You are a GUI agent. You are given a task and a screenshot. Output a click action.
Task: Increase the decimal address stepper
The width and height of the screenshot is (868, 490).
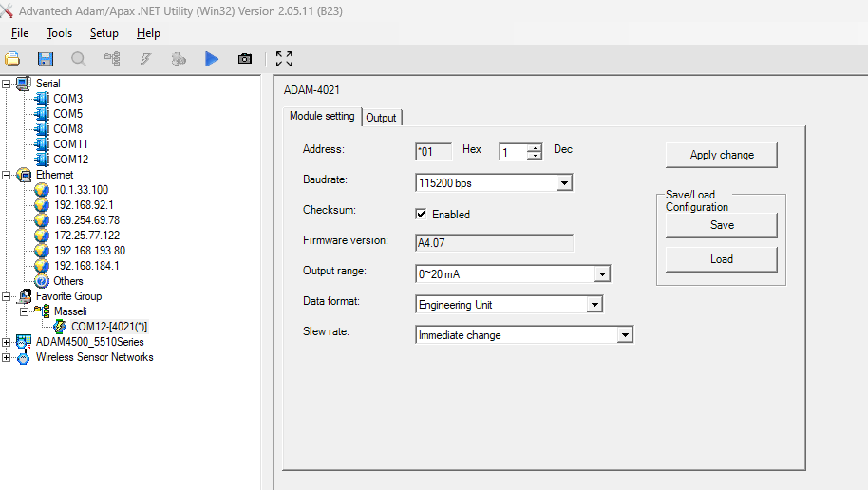pos(535,148)
